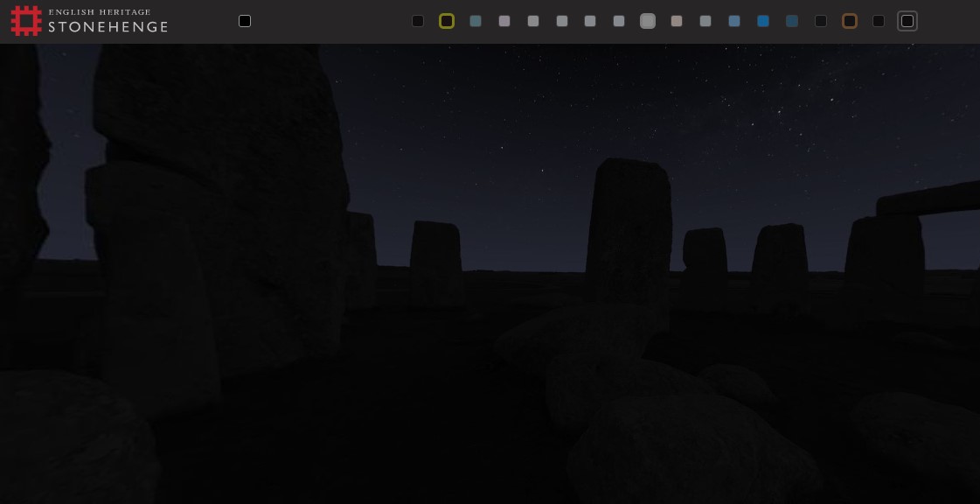The image size is (980, 504).
Task: Click the ENGLISH HERITAGE text in the header
Action: click(x=100, y=12)
